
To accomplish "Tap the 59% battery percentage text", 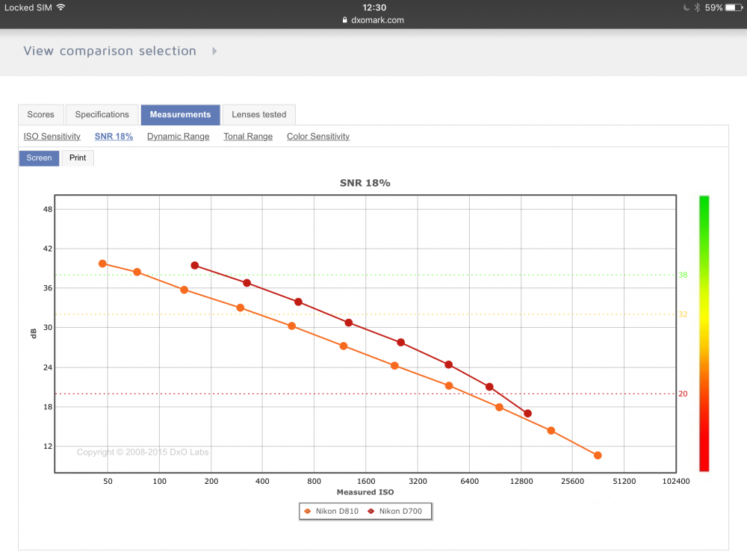I will pyautogui.click(x=713, y=7).
